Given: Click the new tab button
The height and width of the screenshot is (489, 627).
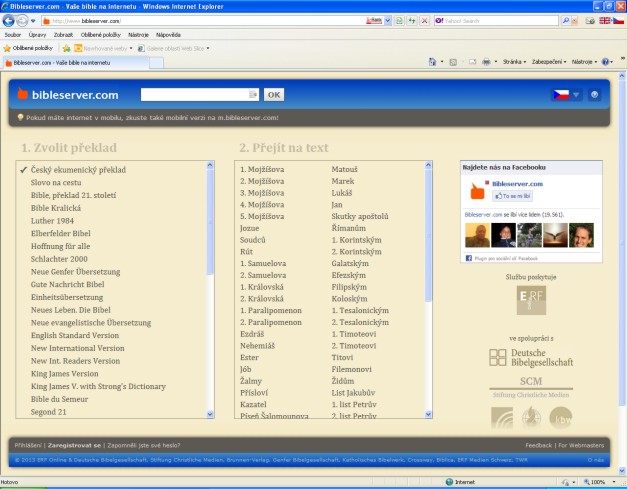Looking at the screenshot, I should [156, 63].
